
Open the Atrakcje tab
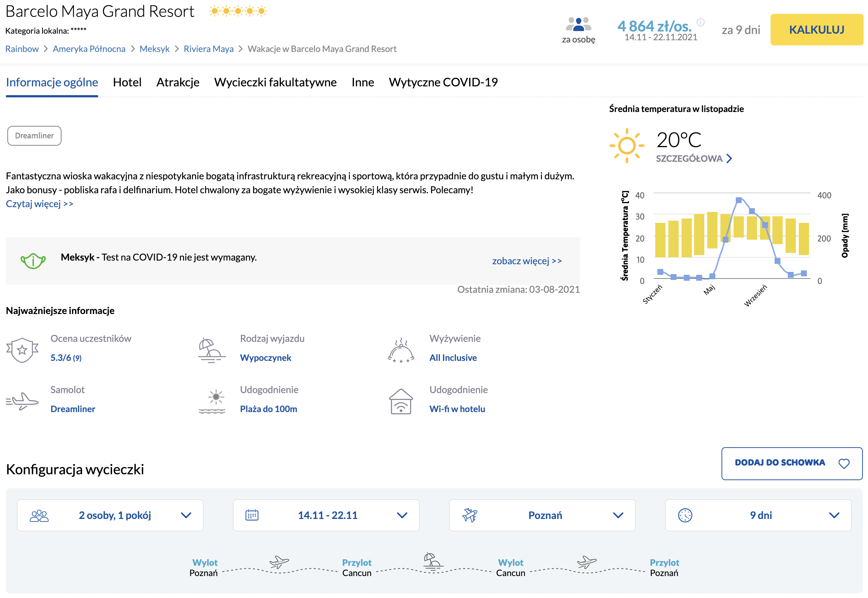(178, 82)
